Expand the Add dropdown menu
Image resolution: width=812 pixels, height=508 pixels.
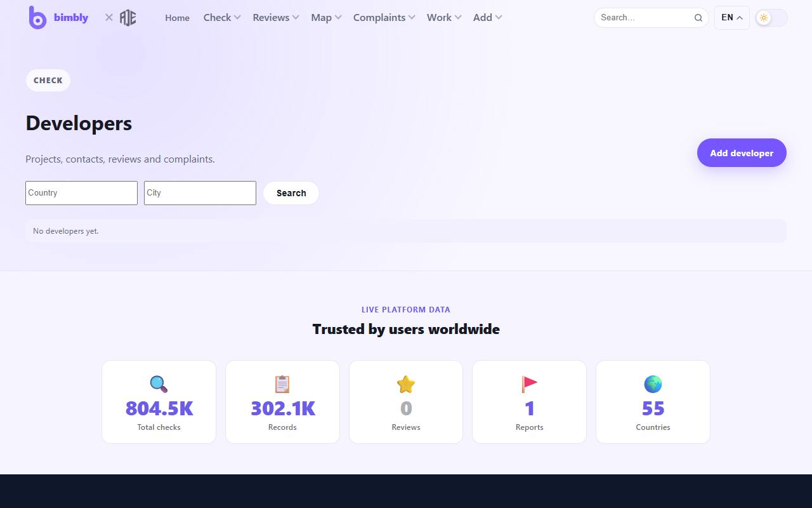[488, 18]
